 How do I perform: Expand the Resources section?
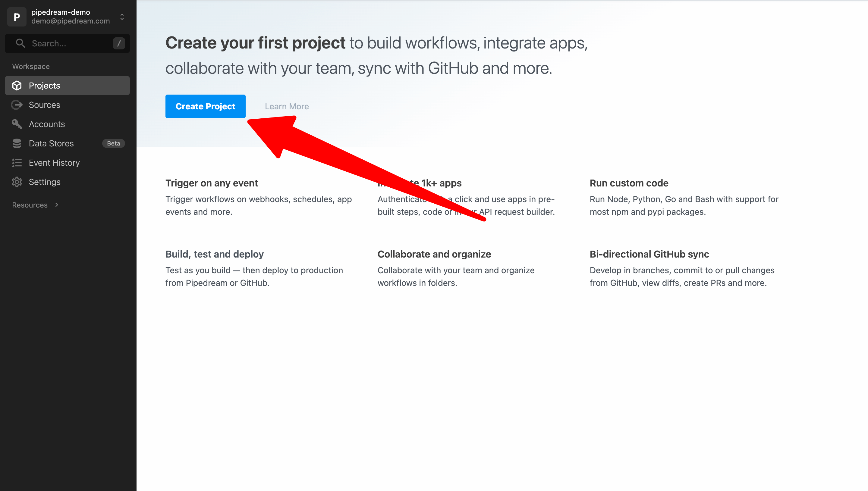coord(36,205)
